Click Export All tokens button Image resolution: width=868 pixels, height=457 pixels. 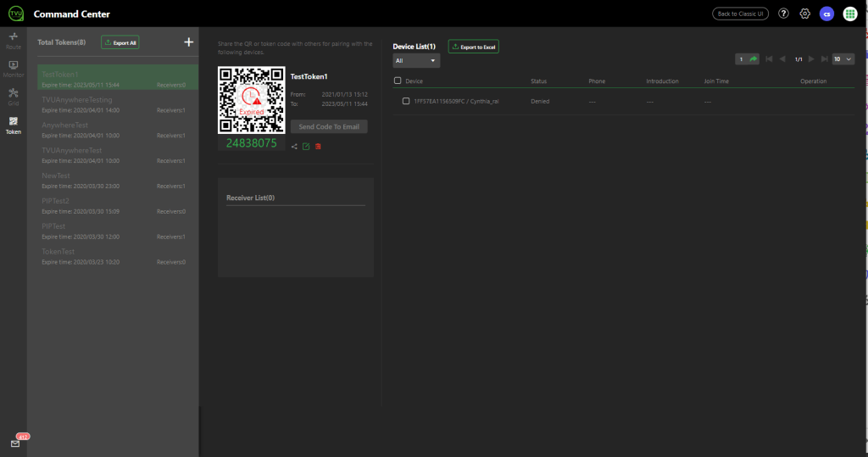coord(120,42)
